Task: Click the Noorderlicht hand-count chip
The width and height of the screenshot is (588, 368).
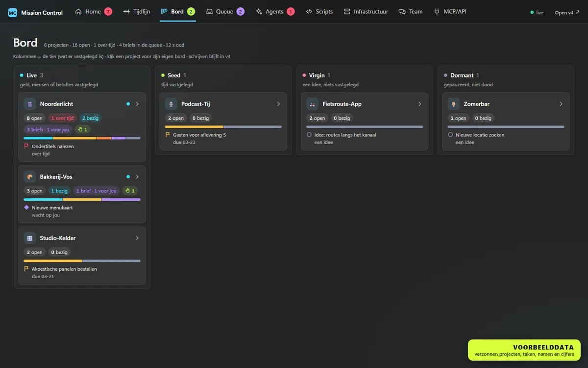Action: tap(82, 130)
